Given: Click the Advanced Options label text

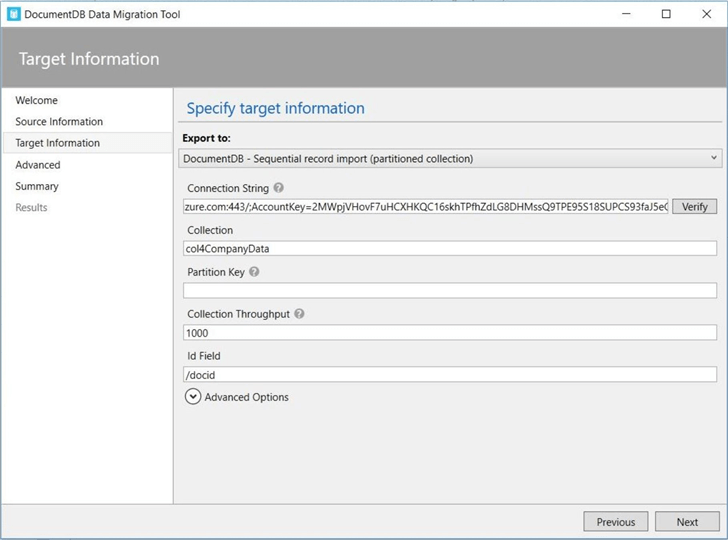Looking at the screenshot, I should pyautogui.click(x=247, y=397).
